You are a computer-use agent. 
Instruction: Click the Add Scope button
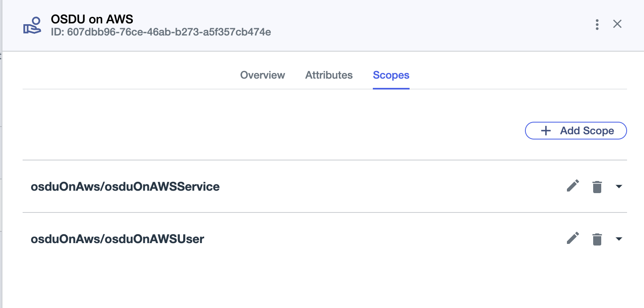(576, 131)
